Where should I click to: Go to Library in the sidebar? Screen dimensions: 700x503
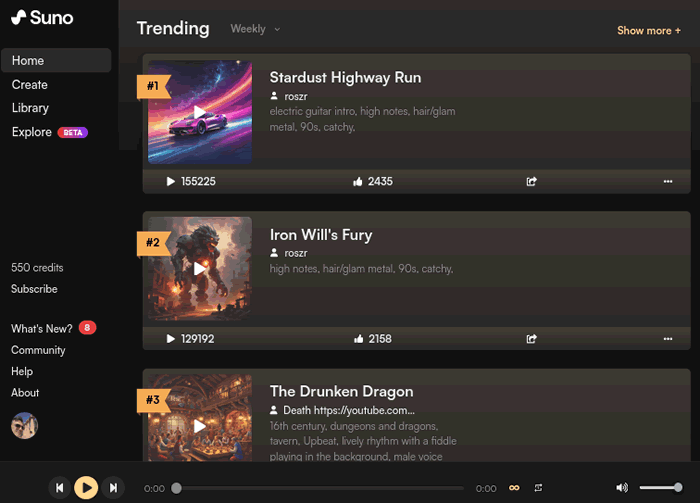pos(30,108)
